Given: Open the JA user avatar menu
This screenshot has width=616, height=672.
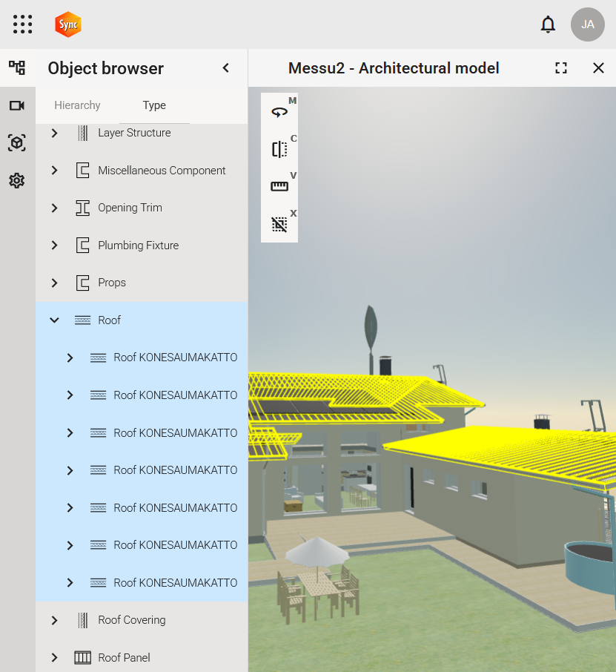Looking at the screenshot, I should tap(587, 24).
